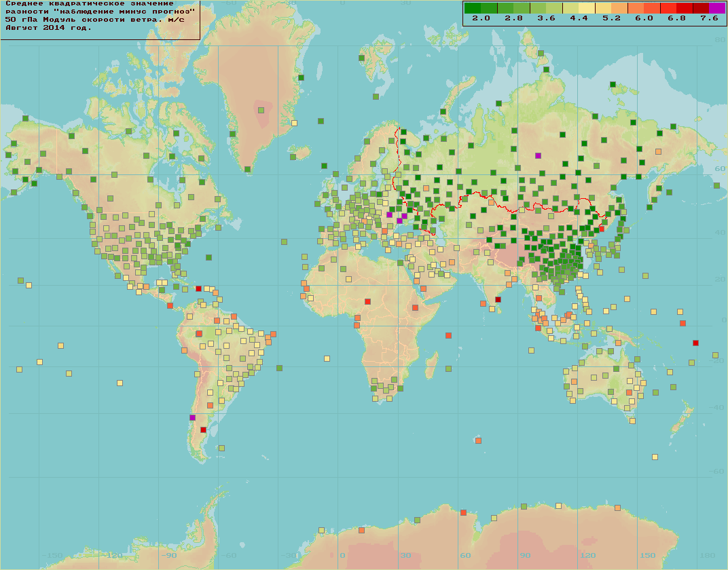Click bottom longitude label -150

[x=52, y=556]
